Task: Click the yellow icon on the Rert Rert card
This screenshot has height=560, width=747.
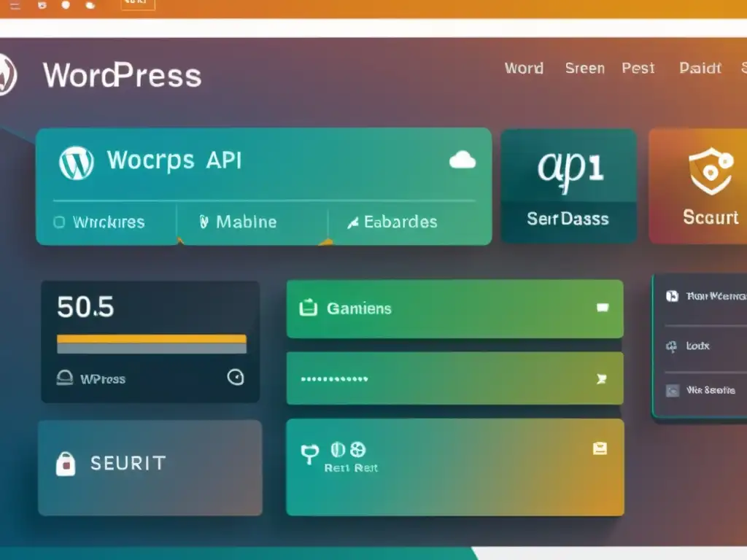Action: pos(600,448)
